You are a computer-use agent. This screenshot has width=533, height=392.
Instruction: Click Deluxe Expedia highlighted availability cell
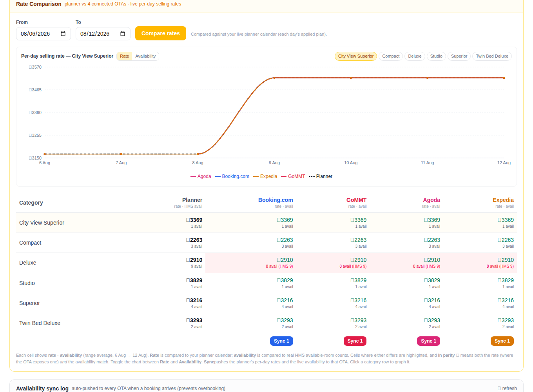pyautogui.click(x=480, y=263)
